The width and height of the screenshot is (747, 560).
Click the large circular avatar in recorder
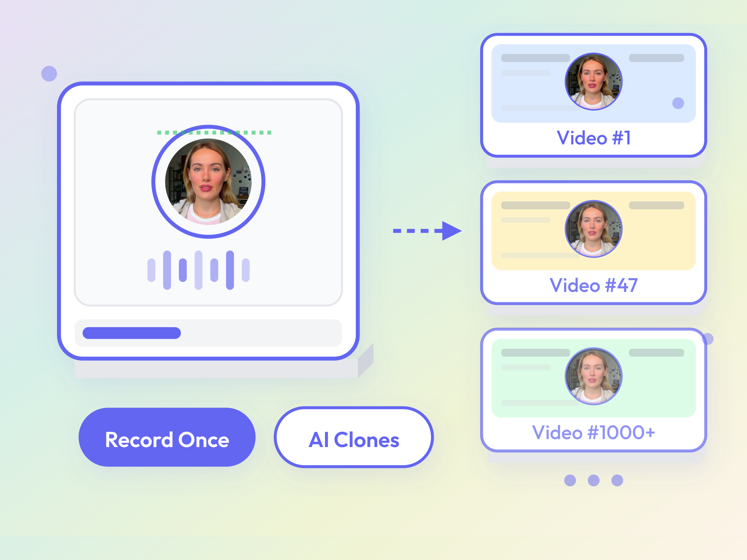coord(208,182)
